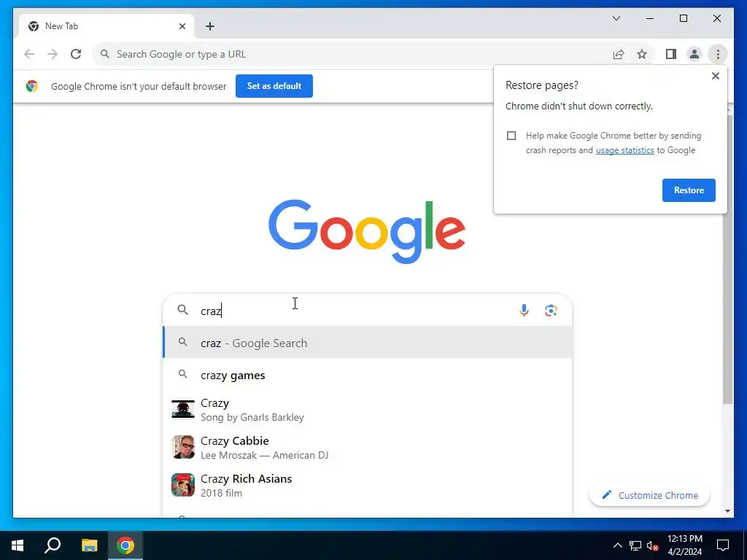Choose the 'crazy games' suggestion

coord(368,376)
